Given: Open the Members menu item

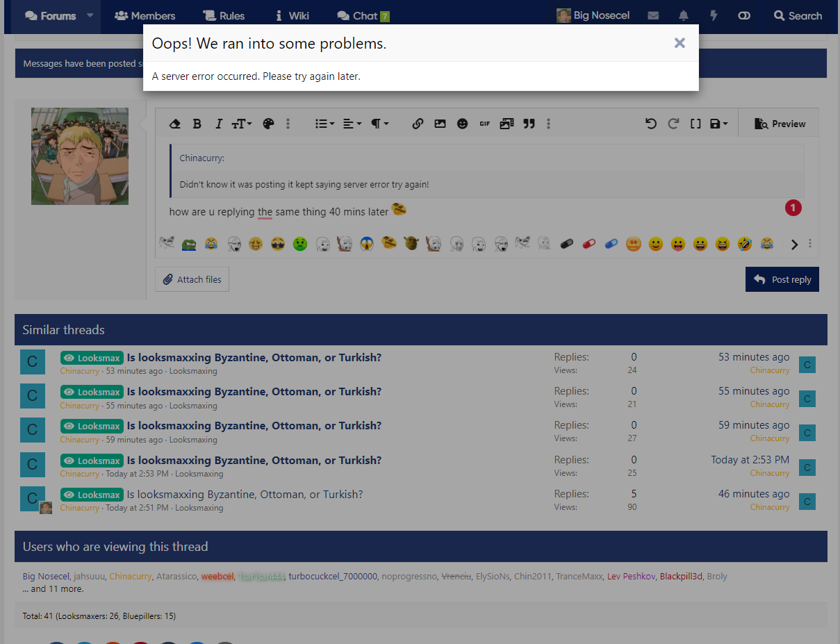Looking at the screenshot, I should click(145, 15).
